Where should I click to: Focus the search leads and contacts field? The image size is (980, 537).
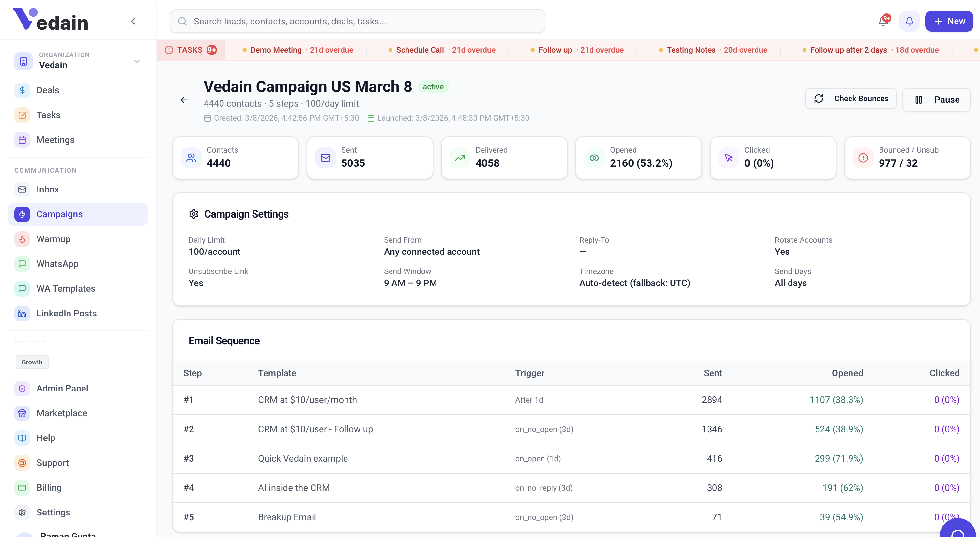point(357,21)
